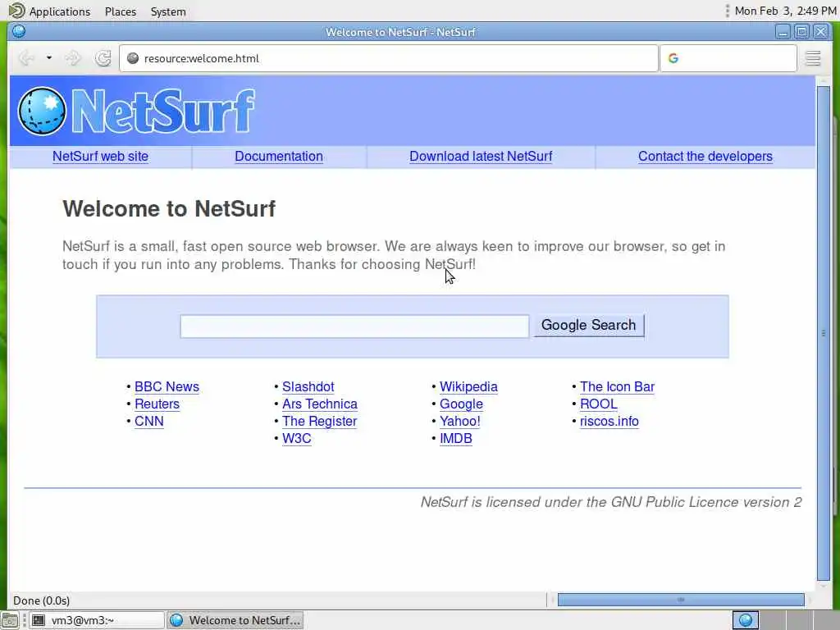Click the active workspace switcher with NetSurf icon

[745, 620]
